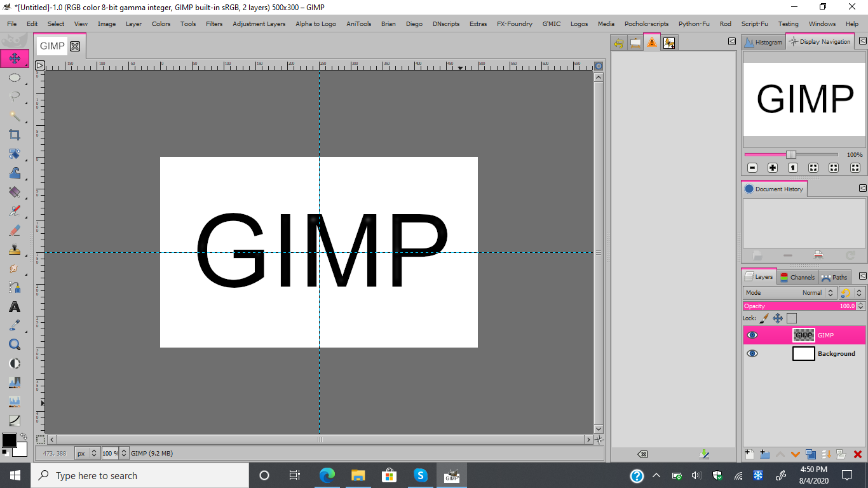Hide the Background layer

pos(752,353)
